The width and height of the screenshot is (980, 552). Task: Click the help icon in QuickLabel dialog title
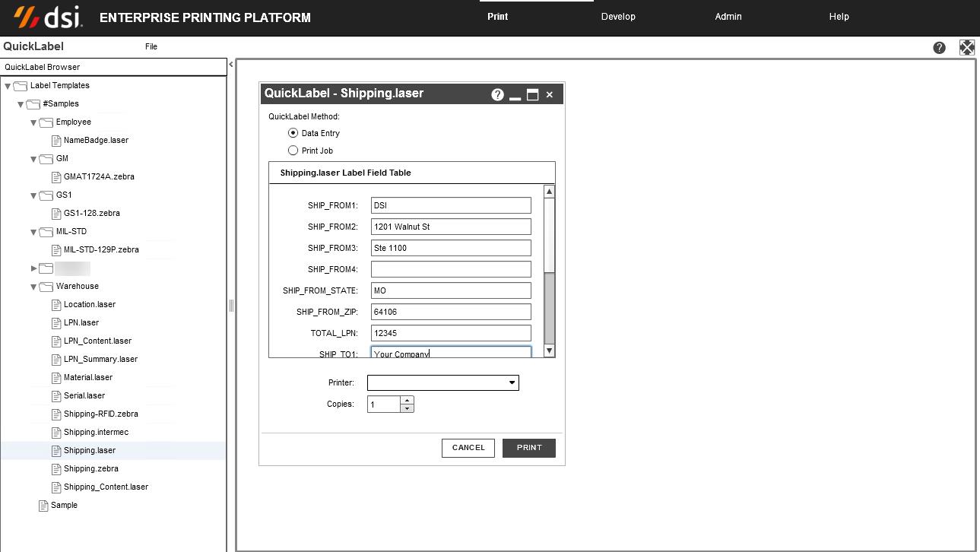click(497, 94)
